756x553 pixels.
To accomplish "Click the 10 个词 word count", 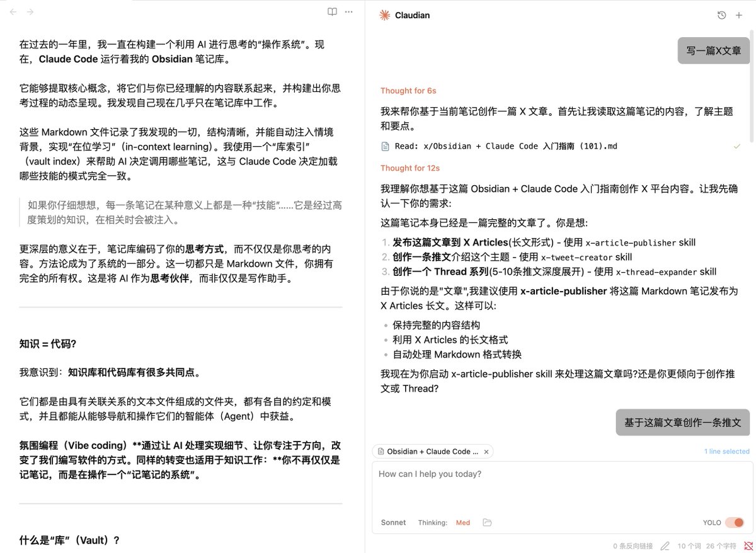I will [x=689, y=546].
